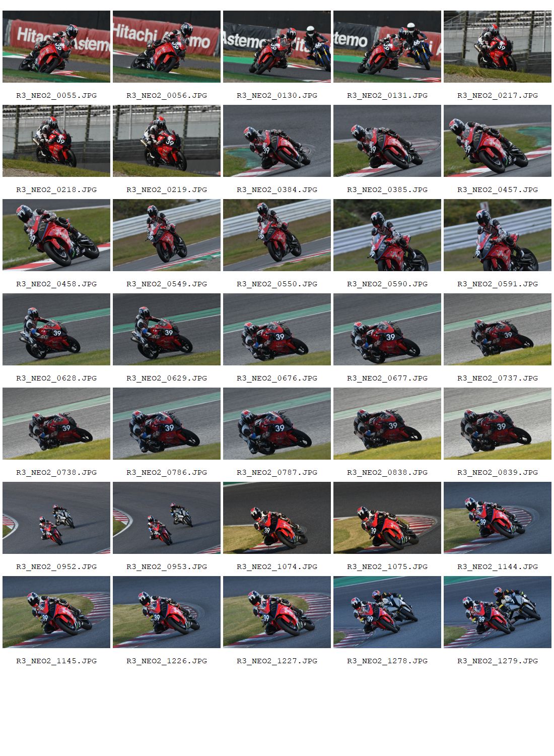
Task: Choose the R3_NEO2_1226.JPG thumbnail
Action: point(167,612)
